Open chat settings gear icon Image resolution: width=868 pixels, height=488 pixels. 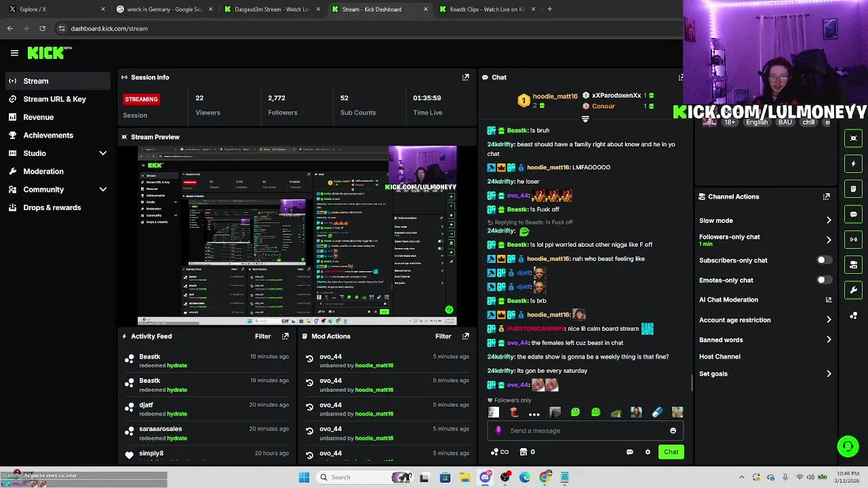[648, 452]
